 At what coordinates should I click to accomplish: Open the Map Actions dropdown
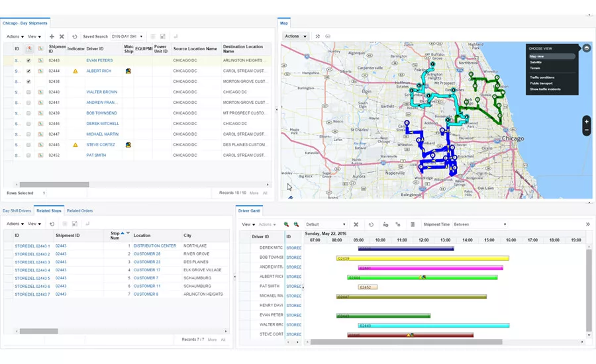tap(296, 36)
